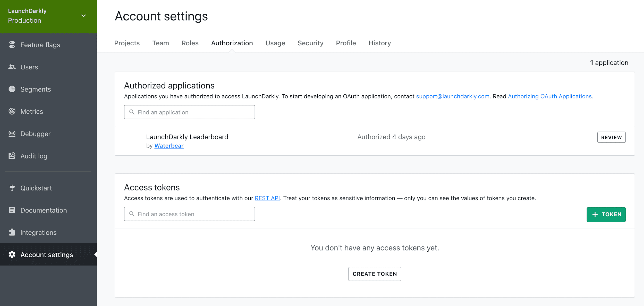The width and height of the screenshot is (644, 306).
Task: Open the Waterbear link
Action: (x=169, y=146)
